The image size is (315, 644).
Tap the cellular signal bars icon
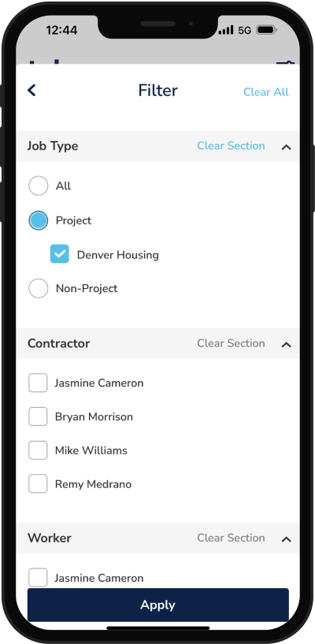point(226,30)
